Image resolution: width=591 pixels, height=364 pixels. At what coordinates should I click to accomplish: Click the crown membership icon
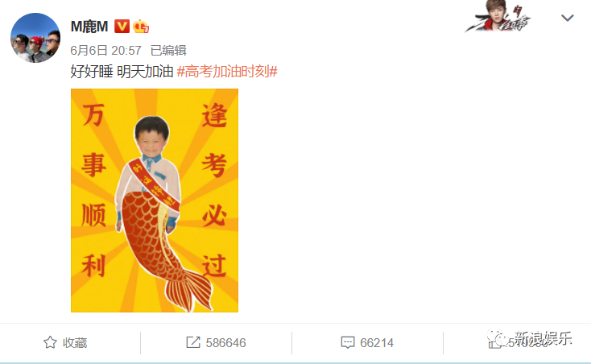(x=141, y=27)
